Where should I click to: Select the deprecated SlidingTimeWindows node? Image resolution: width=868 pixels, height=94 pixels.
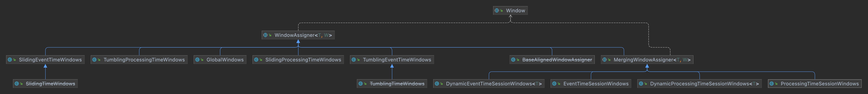(x=46, y=84)
